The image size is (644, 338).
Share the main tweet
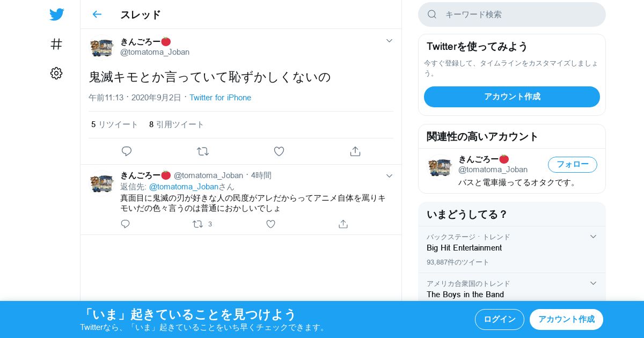[x=355, y=151]
